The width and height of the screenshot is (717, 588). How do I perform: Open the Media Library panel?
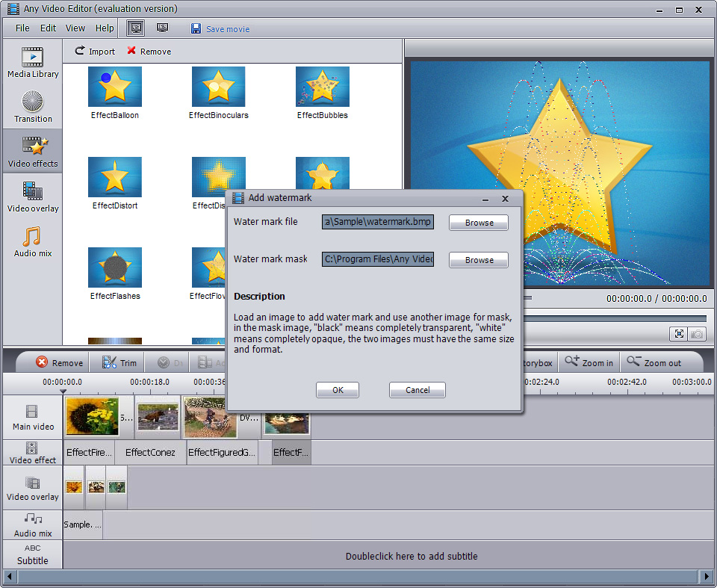click(x=32, y=62)
